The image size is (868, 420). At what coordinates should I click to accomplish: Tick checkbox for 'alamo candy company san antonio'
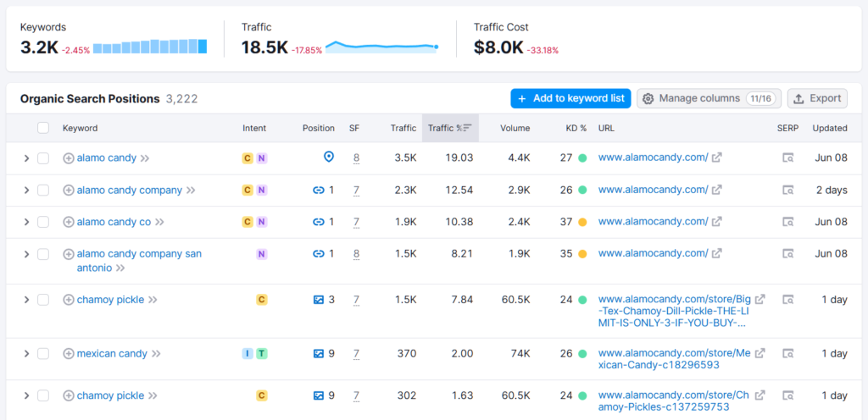click(43, 254)
